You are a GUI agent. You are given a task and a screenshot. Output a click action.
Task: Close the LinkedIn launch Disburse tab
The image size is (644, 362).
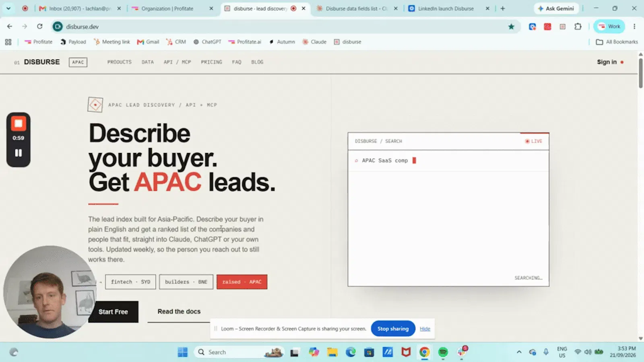click(487, 8)
